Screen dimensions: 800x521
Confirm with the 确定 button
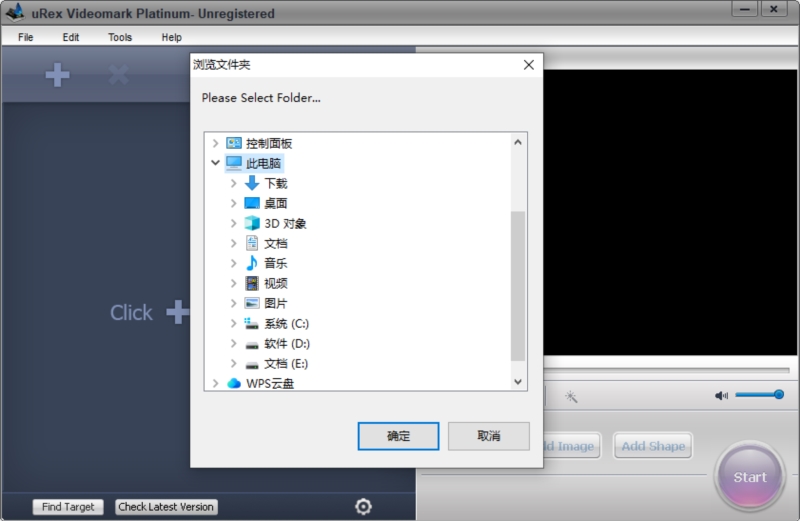pyautogui.click(x=398, y=436)
